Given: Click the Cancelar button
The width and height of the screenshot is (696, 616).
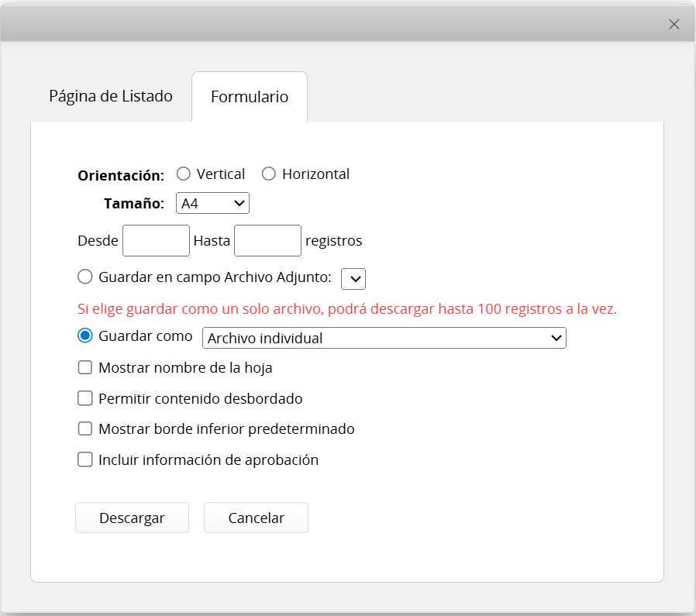Looking at the screenshot, I should [x=256, y=518].
